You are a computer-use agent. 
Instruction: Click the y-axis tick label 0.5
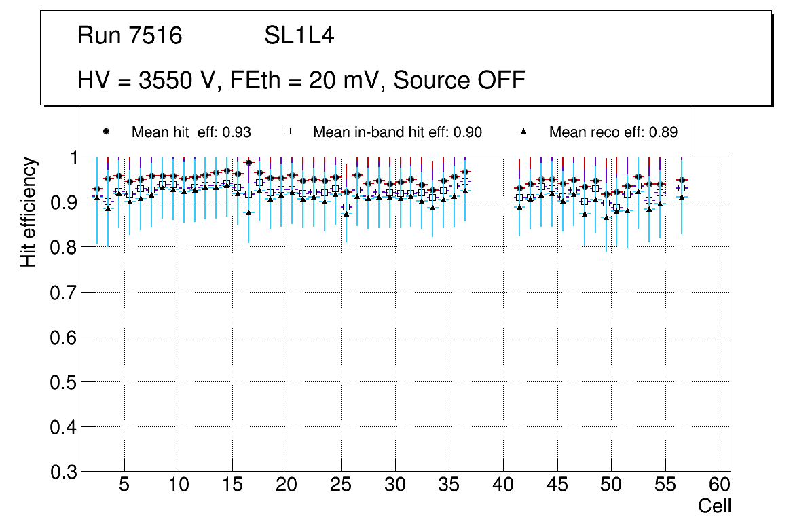tap(63, 382)
